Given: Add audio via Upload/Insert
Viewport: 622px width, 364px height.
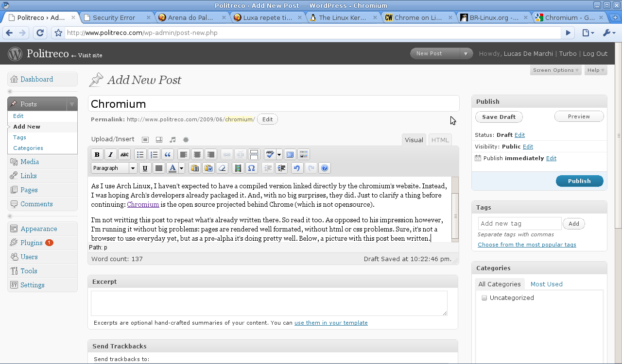Looking at the screenshot, I should pos(173,140).
